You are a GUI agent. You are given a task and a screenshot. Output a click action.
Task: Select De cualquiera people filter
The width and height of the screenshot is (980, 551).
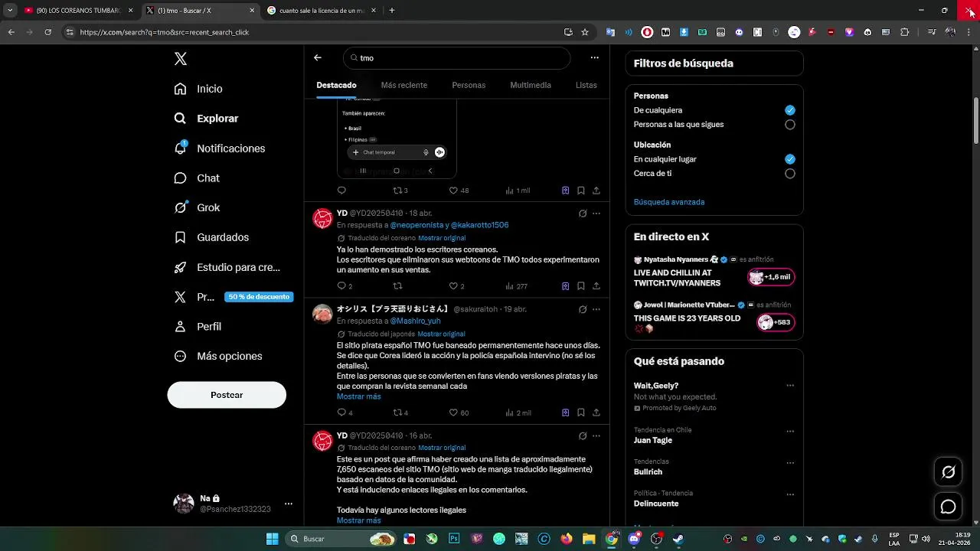click(x=790, y=110)
